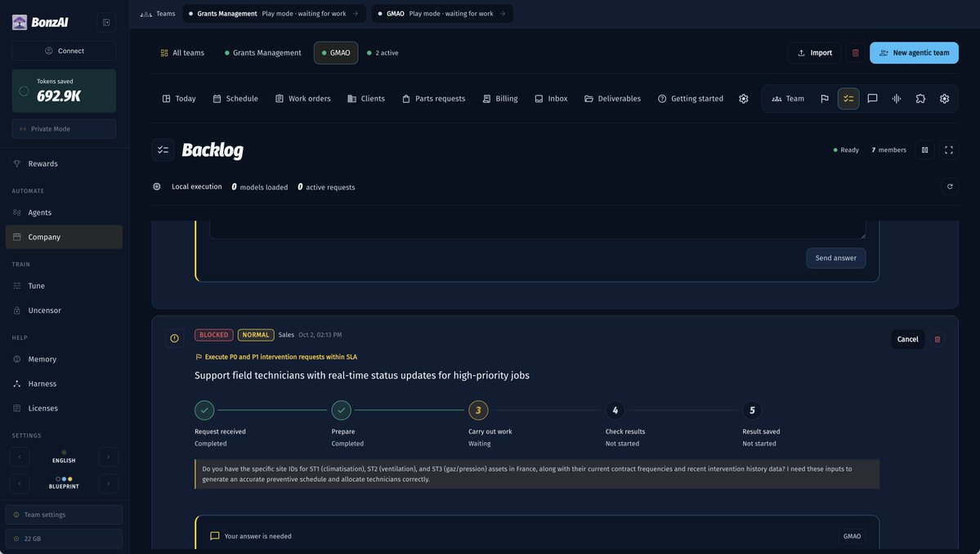This screenshot has height=554, width=980.
Task: Click the 22 GB memory indicator
Action: 64,538
